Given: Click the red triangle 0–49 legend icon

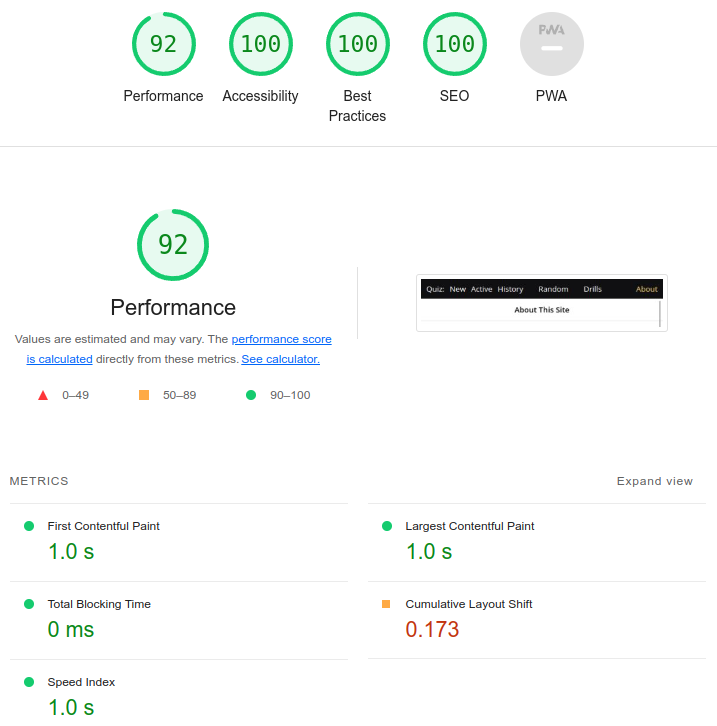Looking at the screenshot, I should [43, 395].
